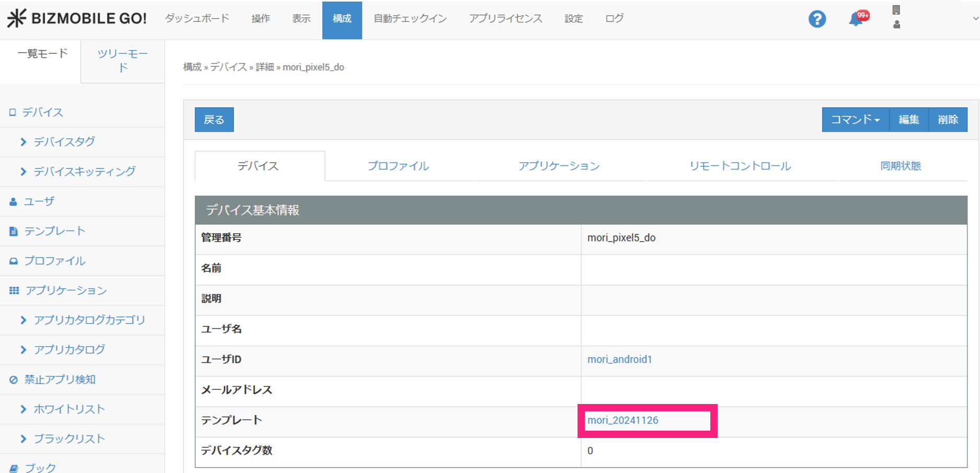Viewport: 980px width, 473px height.
Task: Open the 自動チェックイン menu
Action: [410, 19]
